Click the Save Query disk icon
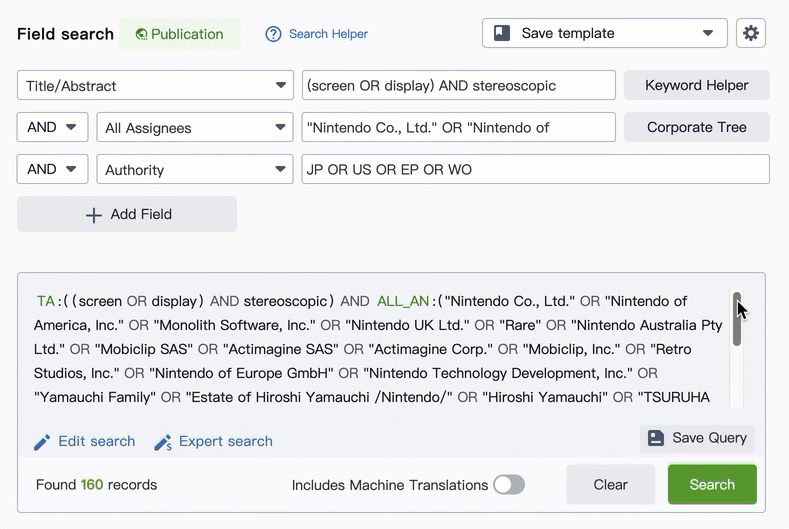This screenshot has width=789, height=529. pos(656,438)
